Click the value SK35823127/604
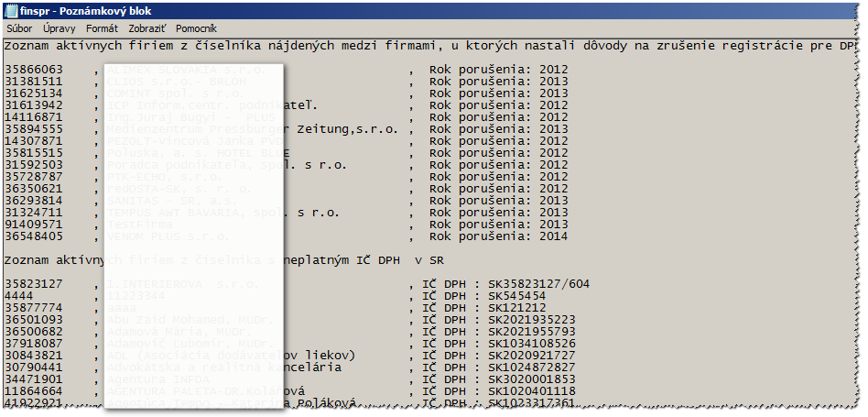This screenshot has height=417, width=868. point(538,284)
